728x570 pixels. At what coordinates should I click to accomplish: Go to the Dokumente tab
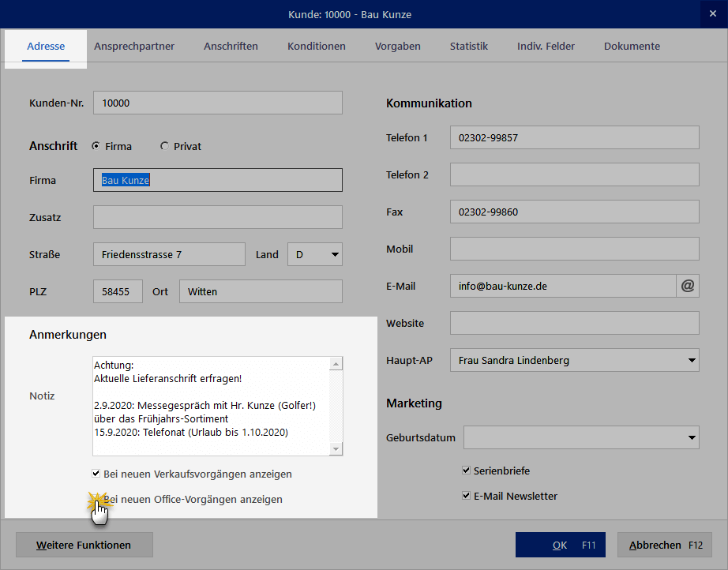(632, 47)
